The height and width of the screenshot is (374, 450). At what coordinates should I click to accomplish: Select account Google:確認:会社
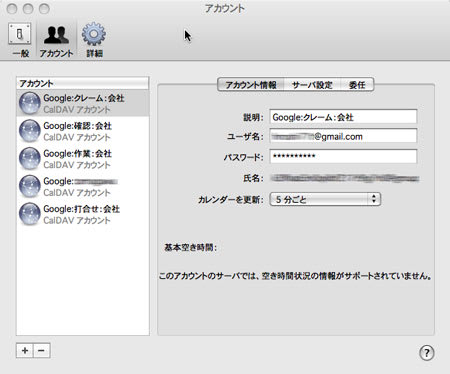pyautogui.click(x=83, y=131)
